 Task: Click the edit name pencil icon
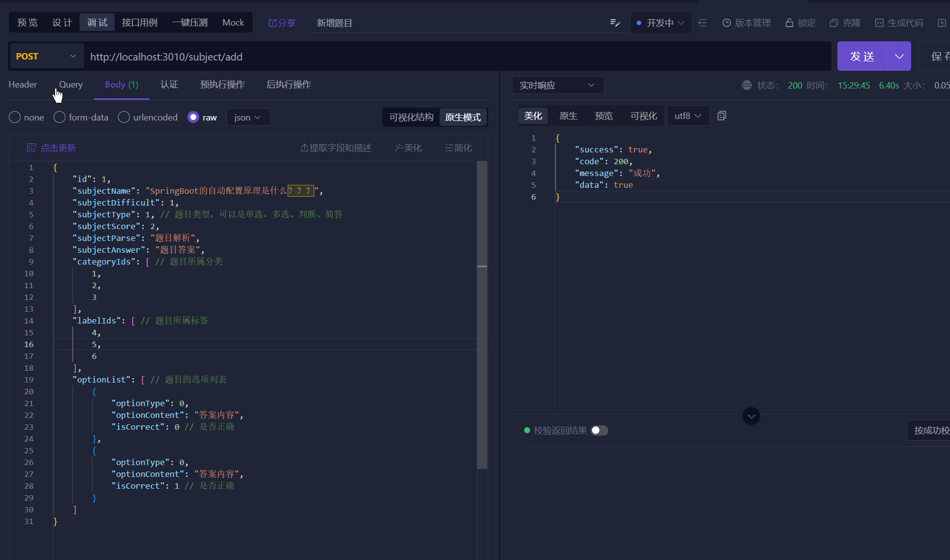click(x=615, y=23)
